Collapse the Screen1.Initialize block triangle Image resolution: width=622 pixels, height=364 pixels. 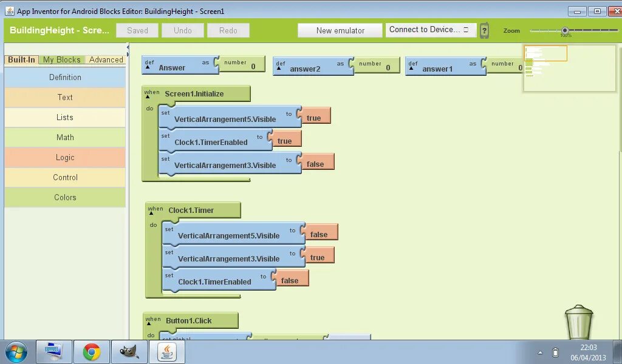148,97
